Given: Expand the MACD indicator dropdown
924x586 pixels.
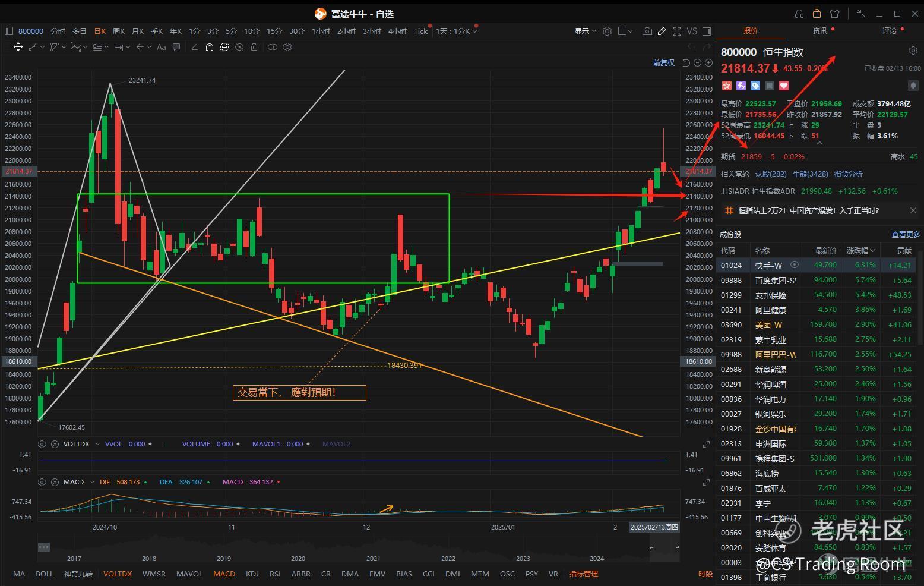Looking at the screenshot, I should pyautogui.click(x=92, y=482).
